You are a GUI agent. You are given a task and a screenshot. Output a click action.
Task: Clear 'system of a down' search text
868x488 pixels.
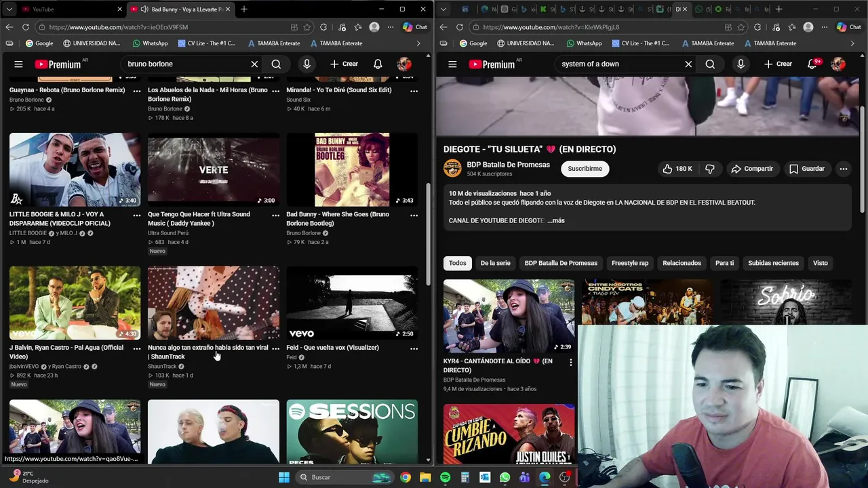pos(688,64)
